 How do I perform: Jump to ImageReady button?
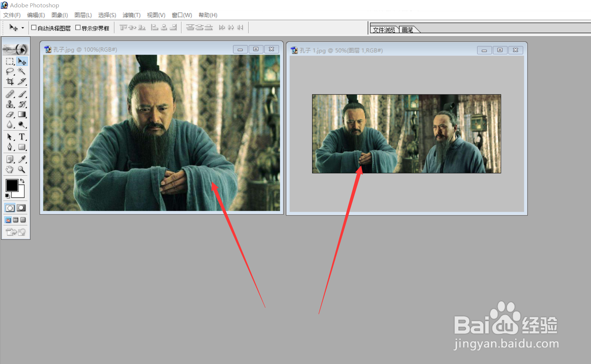pyautogui.click(x=16, y=232)
